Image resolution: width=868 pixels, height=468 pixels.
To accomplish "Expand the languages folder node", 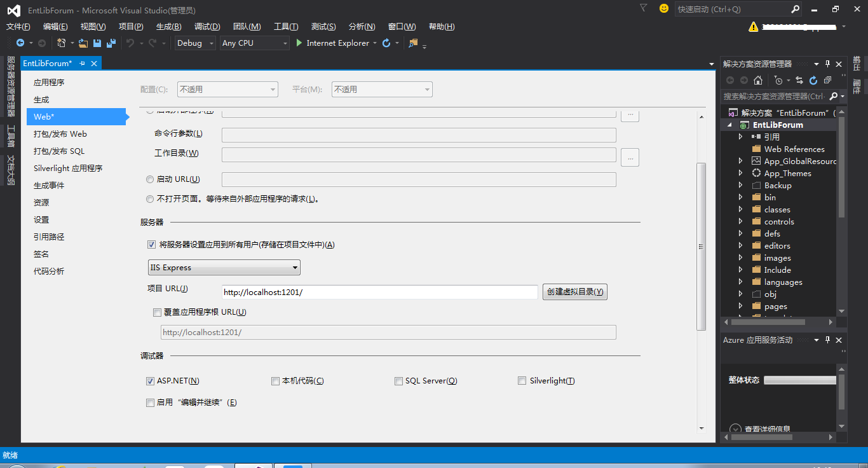I will [x=740, y=282].
